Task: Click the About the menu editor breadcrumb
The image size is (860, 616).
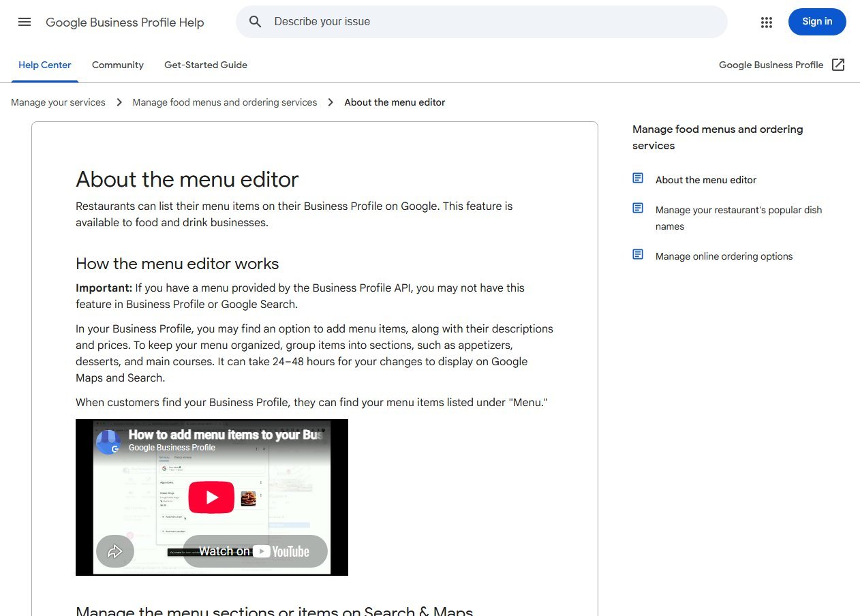Action: point(395,102)
